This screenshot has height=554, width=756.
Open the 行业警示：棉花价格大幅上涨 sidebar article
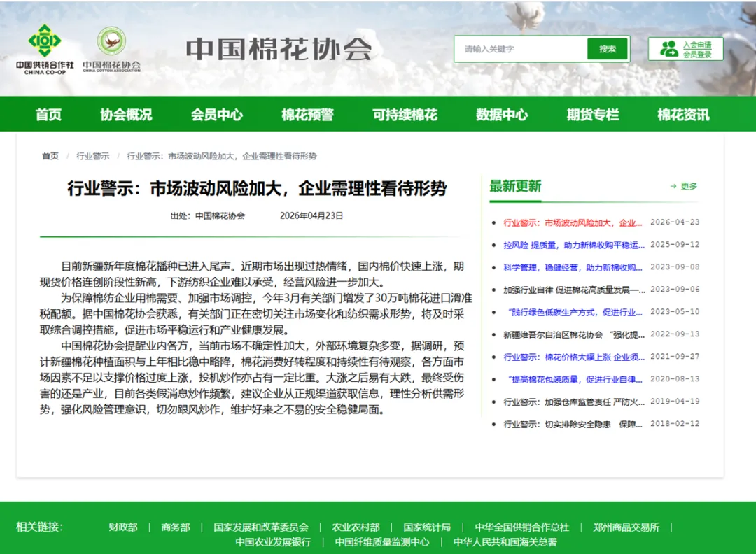tap(574, 357)
